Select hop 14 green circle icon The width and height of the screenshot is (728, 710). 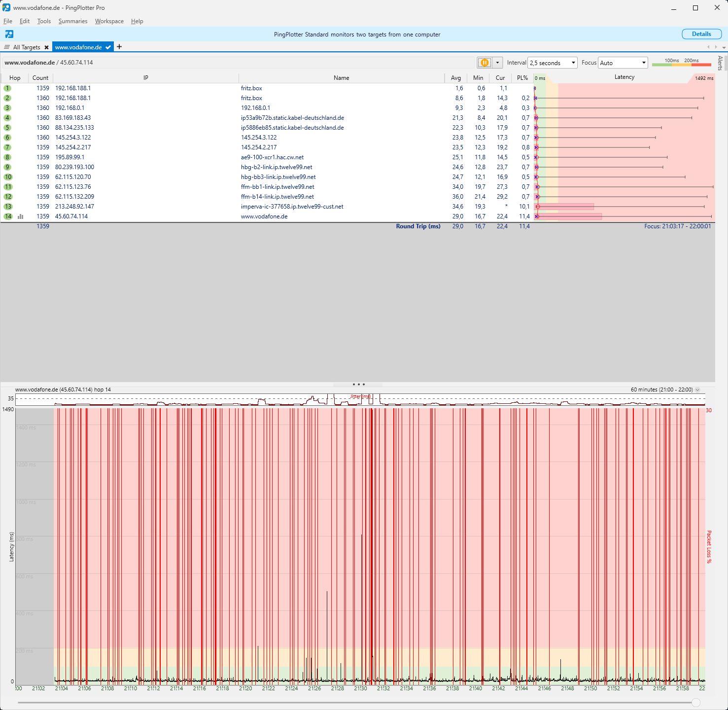(x=8, y=216)
